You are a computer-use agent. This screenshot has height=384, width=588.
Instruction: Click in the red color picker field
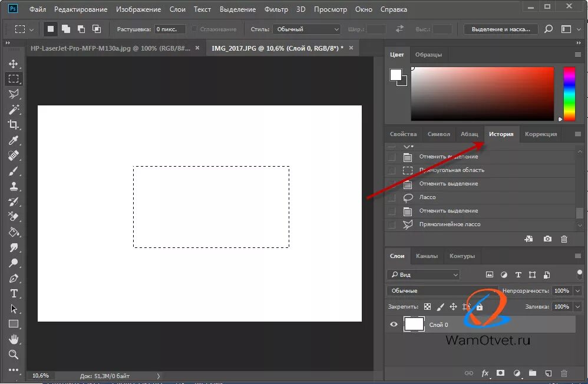(x=483, y=94)
